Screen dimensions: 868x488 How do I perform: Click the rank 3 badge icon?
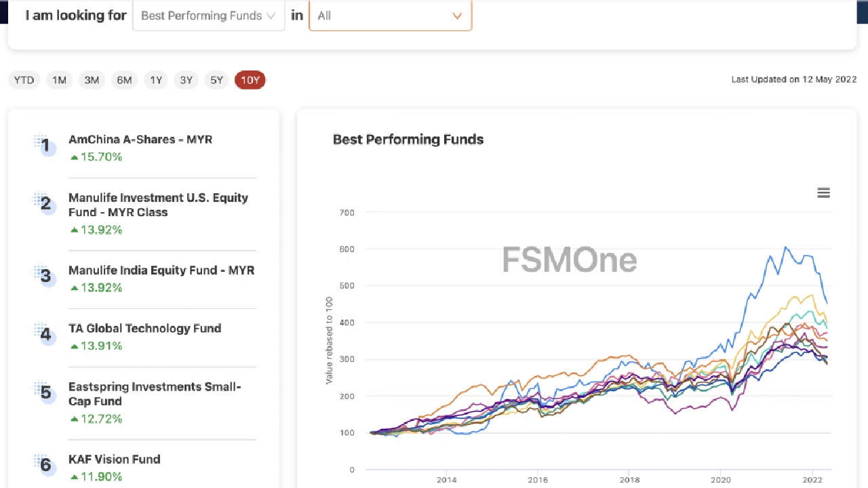45,276
